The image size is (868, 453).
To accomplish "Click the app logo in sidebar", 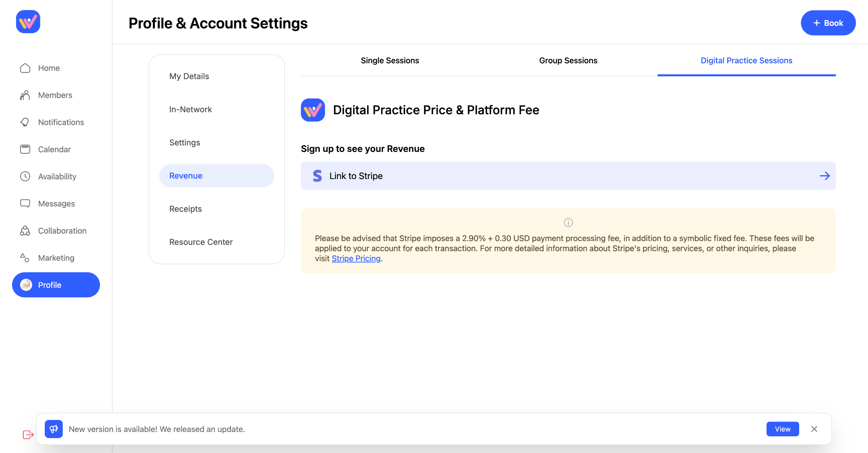I will [x=28, y=22].
